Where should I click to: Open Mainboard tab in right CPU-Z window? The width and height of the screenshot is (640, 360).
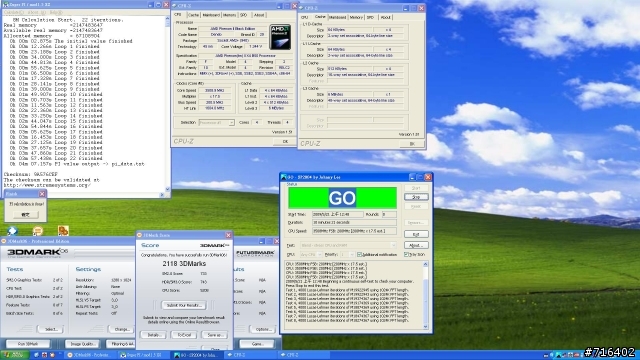(338, 18)
